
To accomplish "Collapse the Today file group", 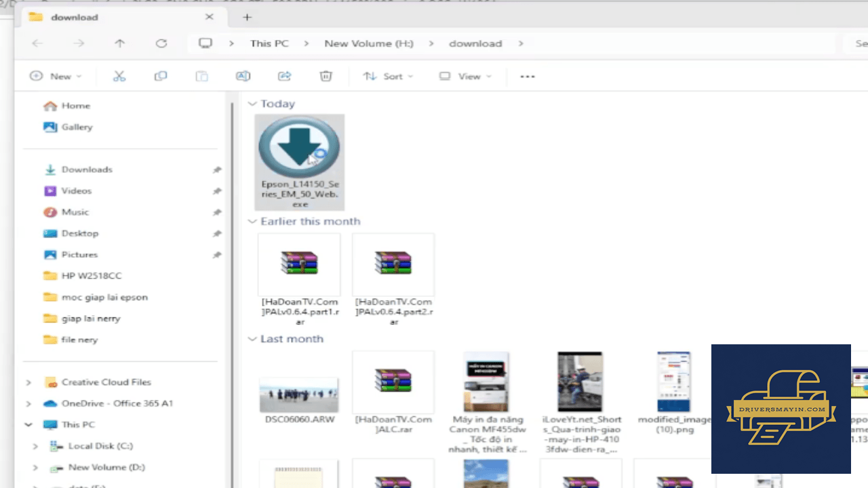I will click(x=252, y=104).
